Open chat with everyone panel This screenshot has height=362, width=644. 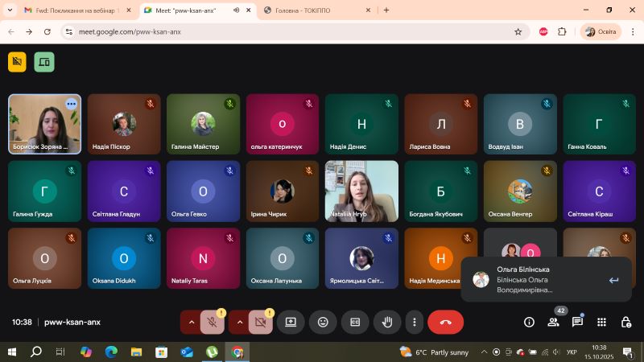coord(577,322)
